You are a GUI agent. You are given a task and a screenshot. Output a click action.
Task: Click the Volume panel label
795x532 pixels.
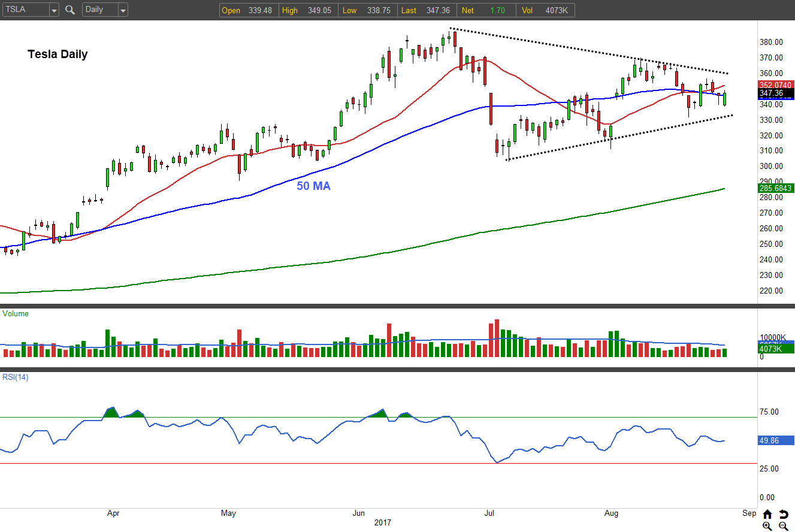click(x=16, y=313)
